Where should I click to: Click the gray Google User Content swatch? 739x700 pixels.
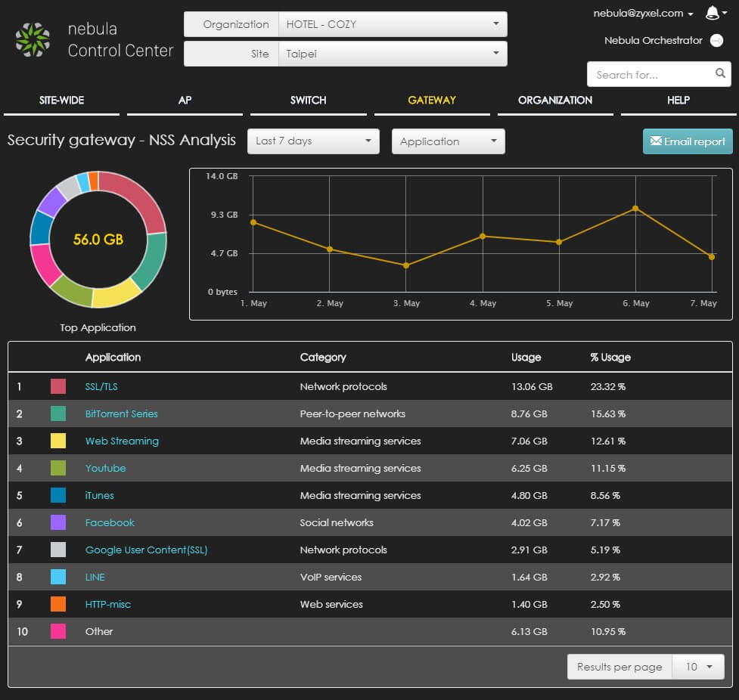[x=58, y=550]
